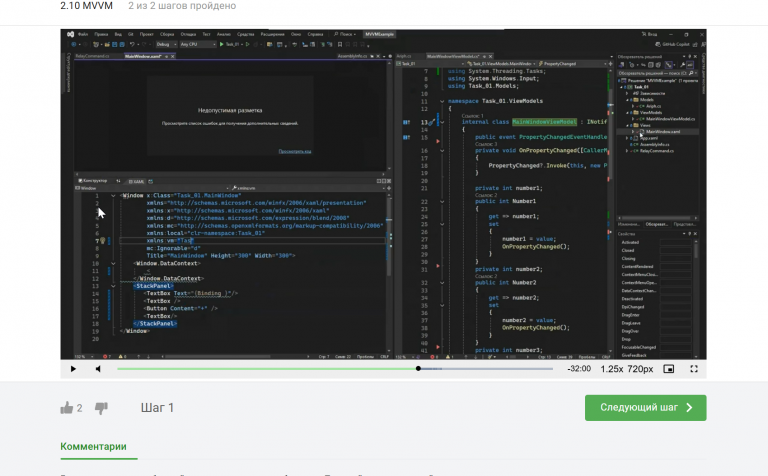Click the Поиск search box in title bar
Image resolution: width=768 pixels, height=476 pixels.
[345, 34]
